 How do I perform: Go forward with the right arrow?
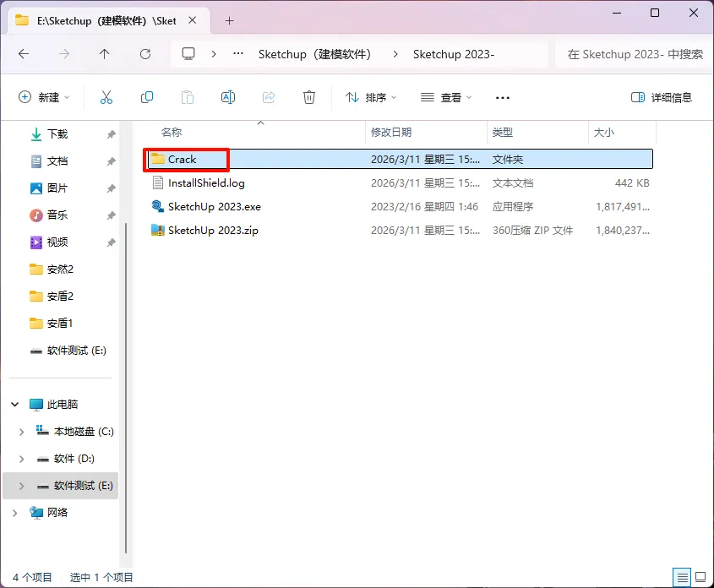(64, 54)
